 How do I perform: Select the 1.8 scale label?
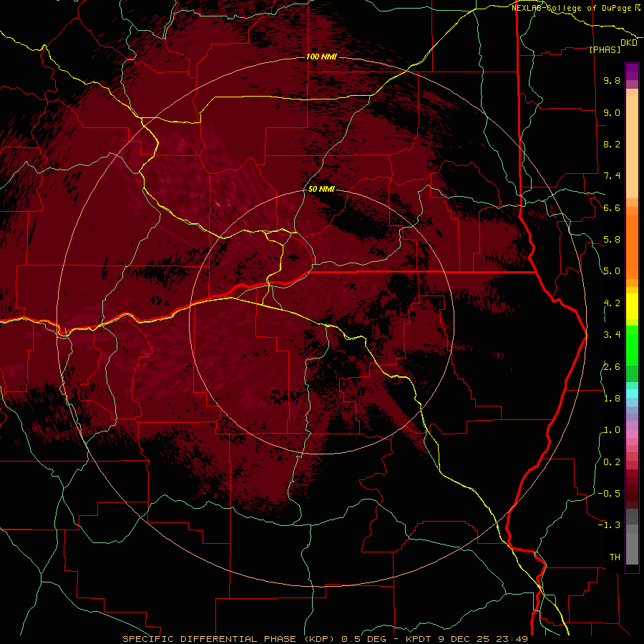coord(612,398)
